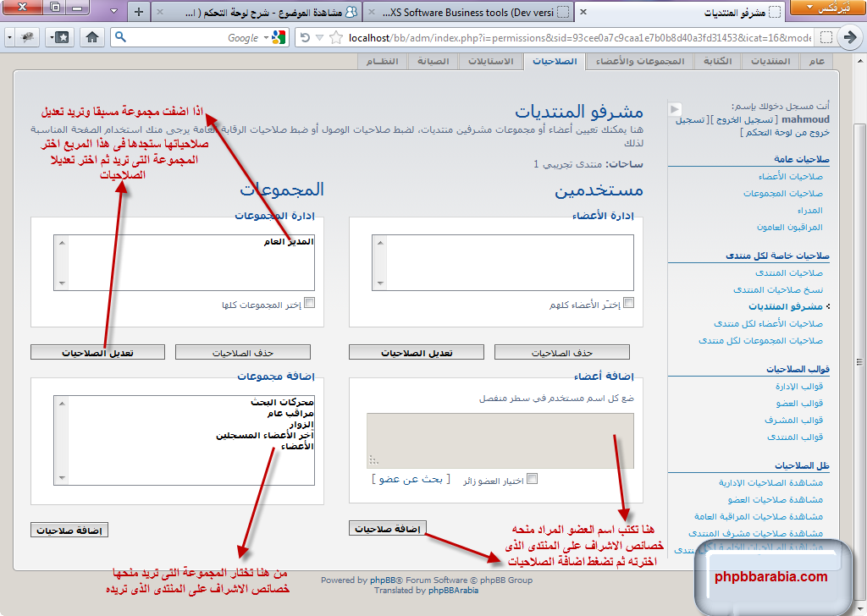Open صلاحيات المجموعات sidebar link
Screen dimensions: 867x616
pyautogui.click(x=783, y=194)
